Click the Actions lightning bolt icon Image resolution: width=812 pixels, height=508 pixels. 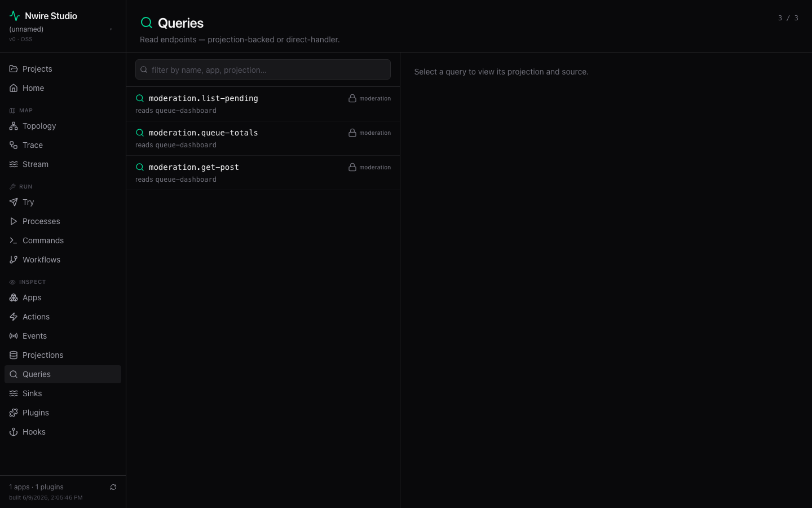coord(14,317)
